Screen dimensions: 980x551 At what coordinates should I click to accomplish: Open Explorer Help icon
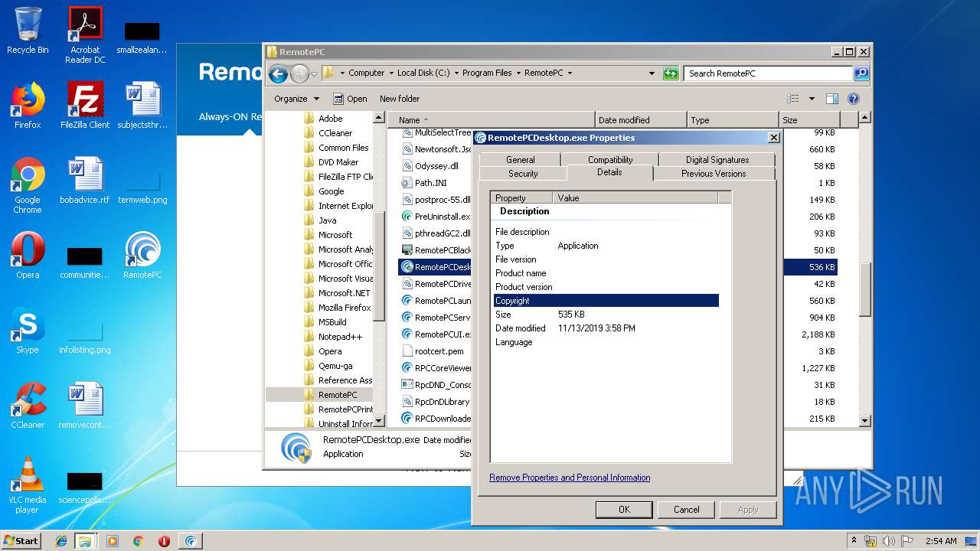click(x=854, y=99)
